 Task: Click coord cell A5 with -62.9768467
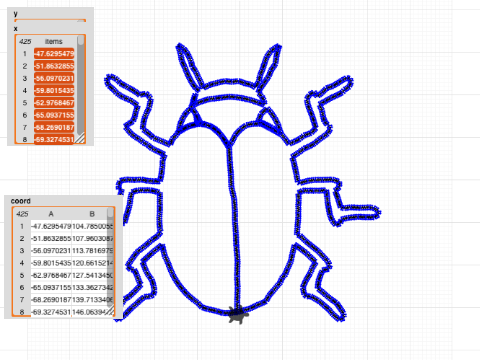click(x=51, y=275)
